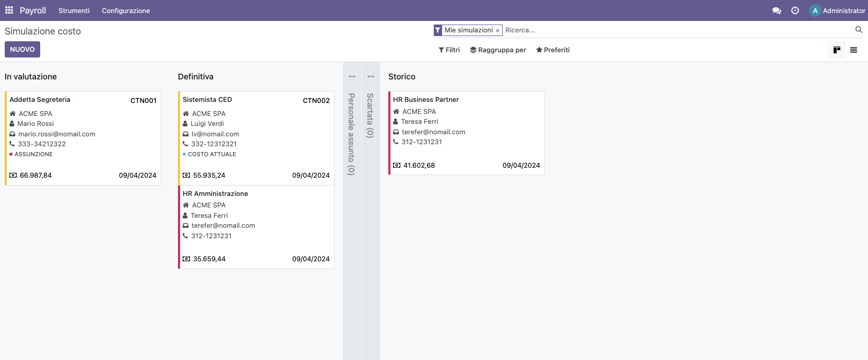
Task: Click the Administrator avatar icon
Action: click(x=815, y=10)
